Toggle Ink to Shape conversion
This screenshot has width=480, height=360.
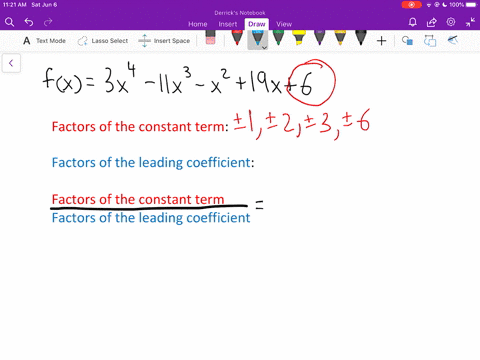point(430,41)
